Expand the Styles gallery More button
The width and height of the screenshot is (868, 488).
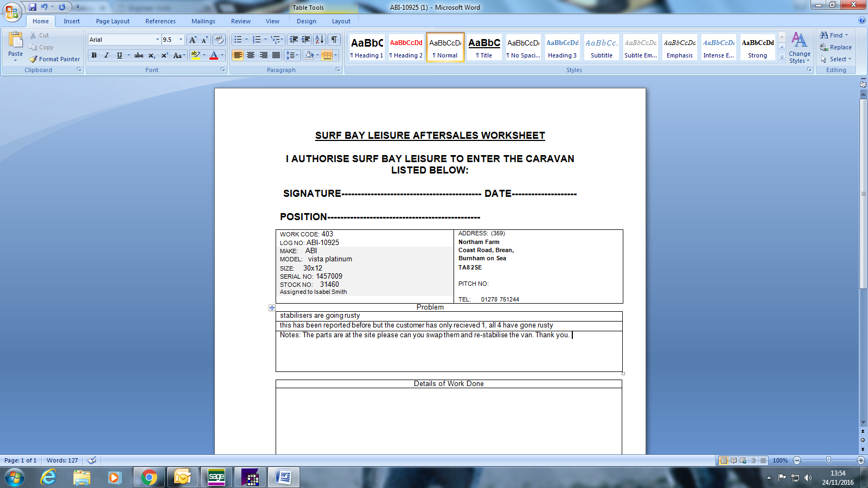782,57
